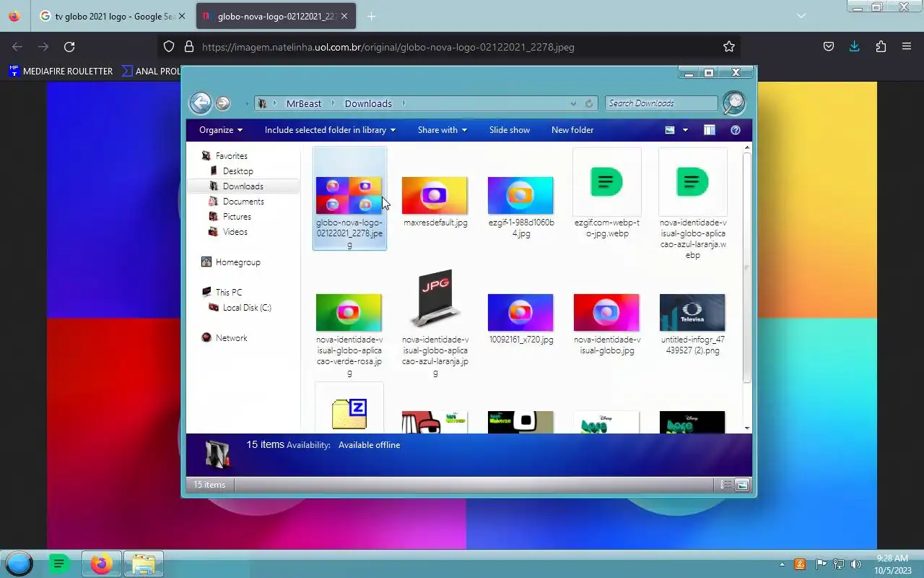
Task: Select the globo-nova-logo-02122021_2278.jpeg thumbnail
Action: click(x=349, y=196)
